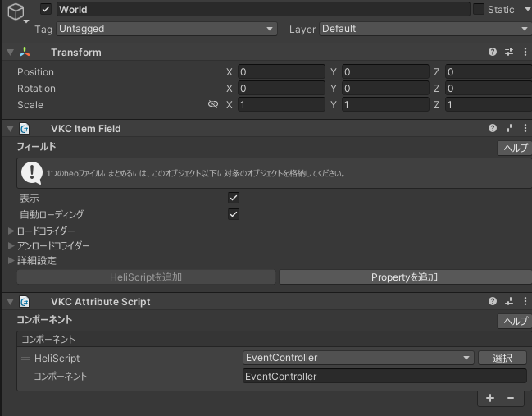Open Transform component help reference
The height and width of the screenshot is (416, 532).
point(493,52)
